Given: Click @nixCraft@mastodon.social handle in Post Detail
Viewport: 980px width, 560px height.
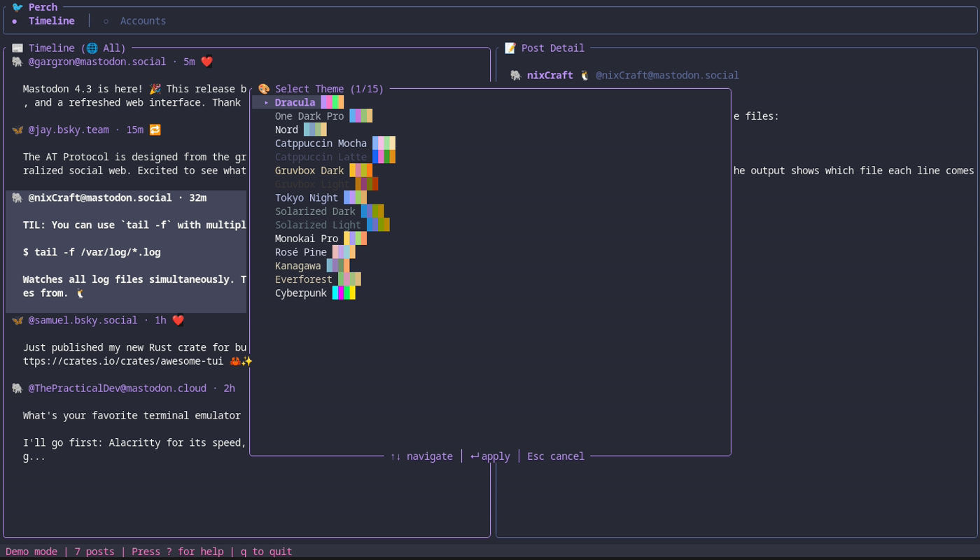Looking at the screenshot, I should (x=667, y=76).
